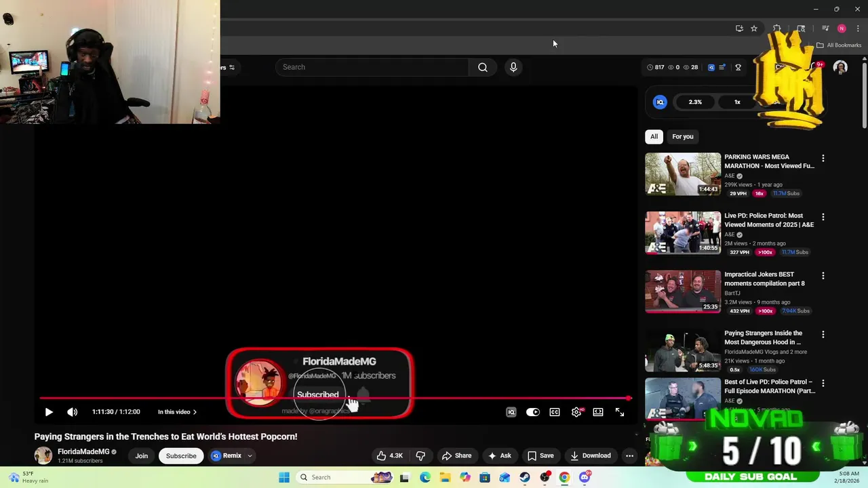
Task: Open Impractical Jokers compilation thumbnail
Action: click(683, 291)
